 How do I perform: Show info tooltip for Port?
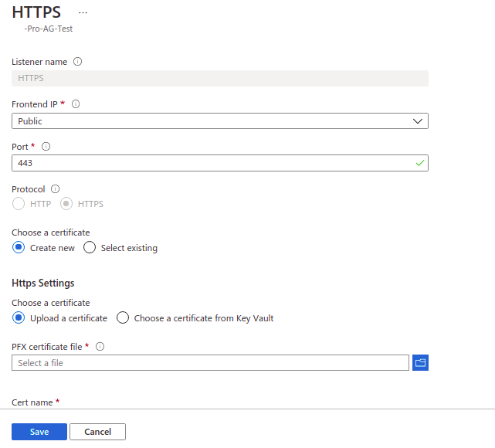click(46, 147)
